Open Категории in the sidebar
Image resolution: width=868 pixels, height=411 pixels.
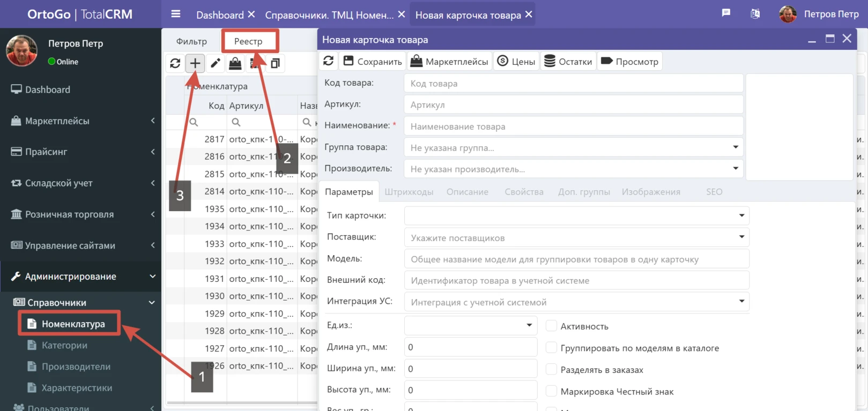(x=64, y=345)
